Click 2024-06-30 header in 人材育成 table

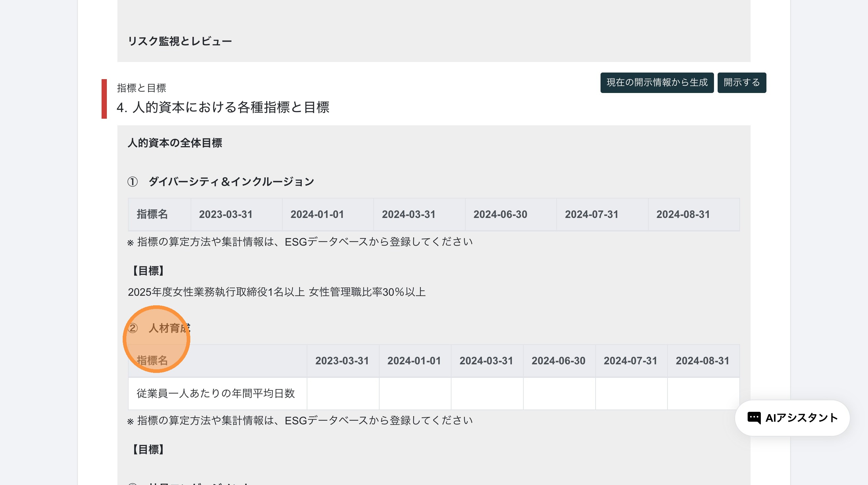[558, 361]
